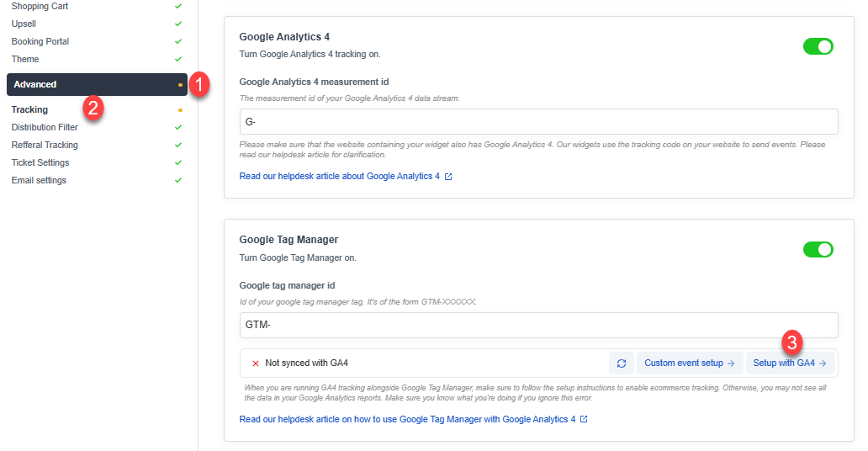Focus the Google tag manager id field

(538, 325)
